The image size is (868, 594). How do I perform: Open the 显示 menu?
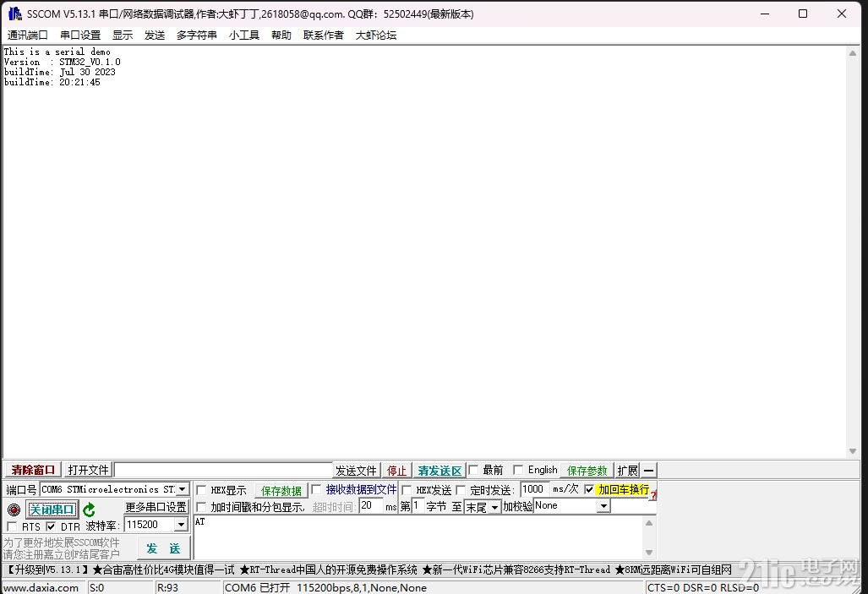tap(123, 35)
